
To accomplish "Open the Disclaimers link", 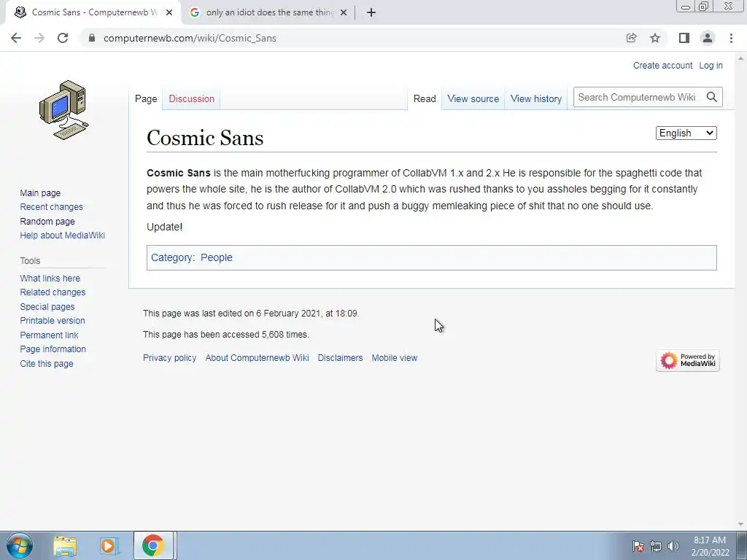I will click(340, 357).
